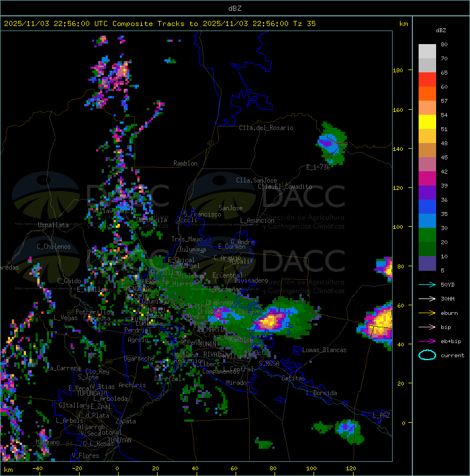Click the 'Anchoris' place label
The height and width of the screenshot is (476, 470).
pyautogui.click(x=132, y=385)
